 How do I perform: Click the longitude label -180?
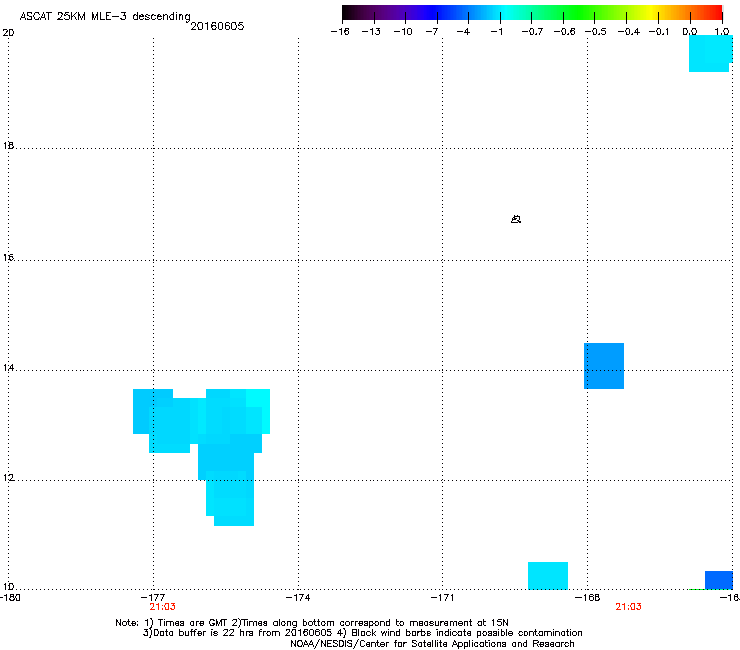(x=10, y=598)
